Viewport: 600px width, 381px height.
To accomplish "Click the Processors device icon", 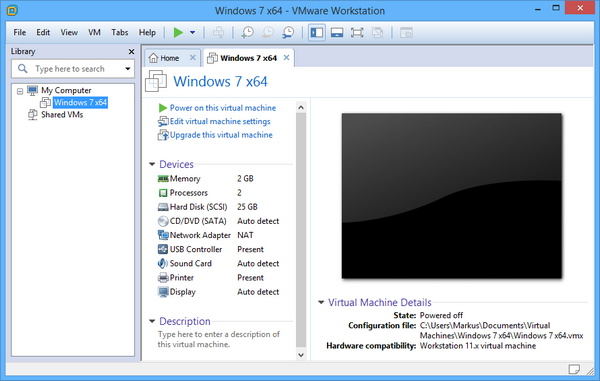I will (163, 193).
